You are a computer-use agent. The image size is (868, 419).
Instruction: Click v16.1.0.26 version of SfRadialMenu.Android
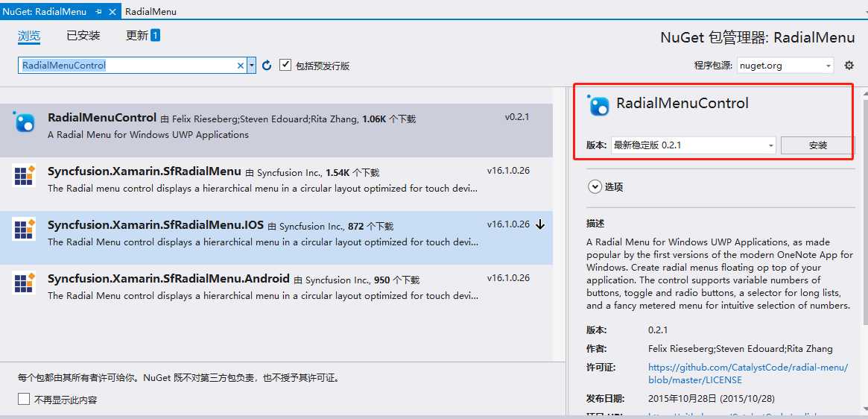point(508,277)
